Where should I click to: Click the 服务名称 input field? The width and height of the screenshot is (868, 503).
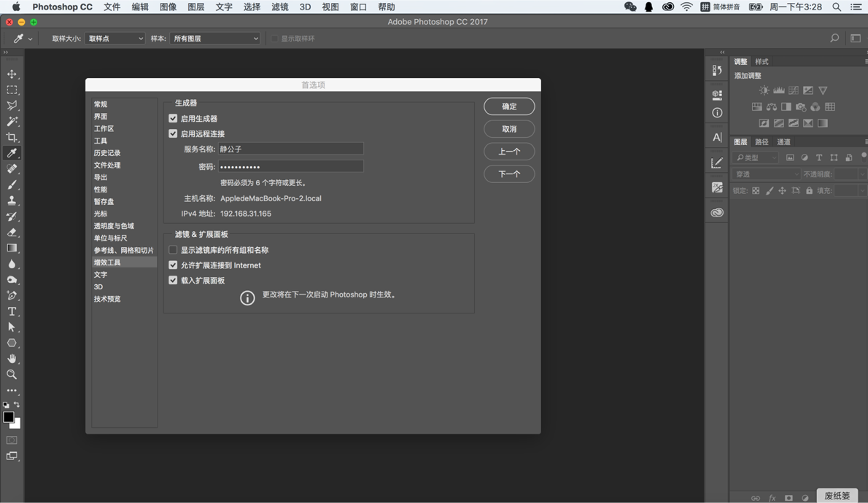coord(290,149)
